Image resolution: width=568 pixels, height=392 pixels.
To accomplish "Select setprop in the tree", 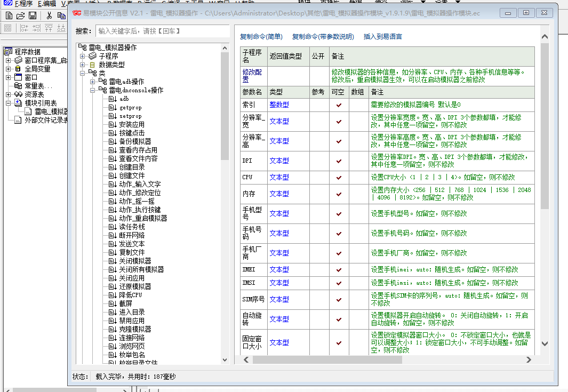I will point(131,116).
